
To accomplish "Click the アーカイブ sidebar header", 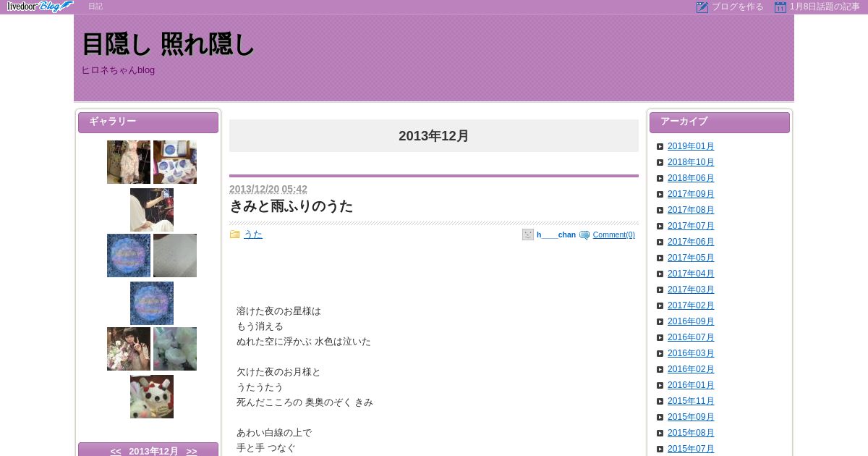I will [720, 122].
